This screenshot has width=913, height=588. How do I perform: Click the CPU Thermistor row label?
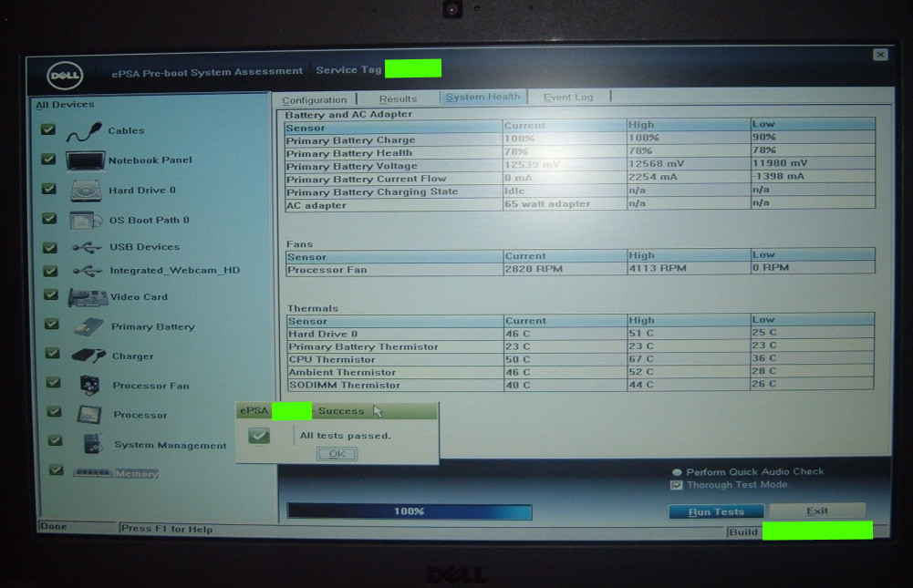pyautogui.click(x=332, y=359)
